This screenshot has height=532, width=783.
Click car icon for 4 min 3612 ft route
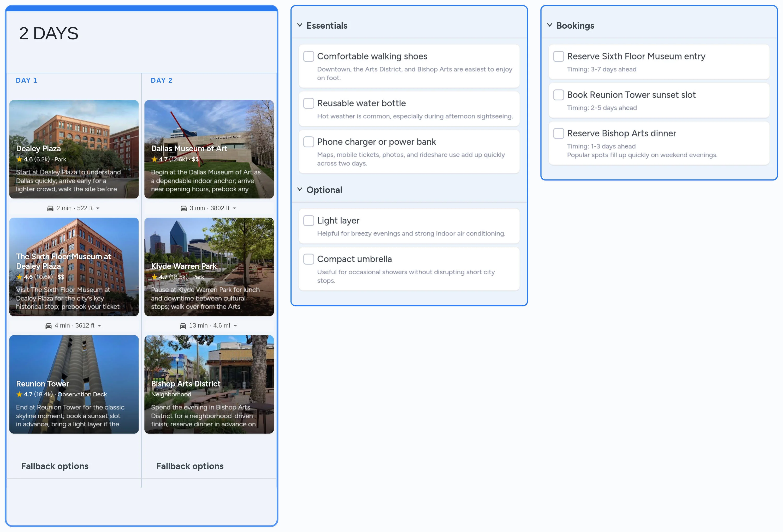point(49,326)
